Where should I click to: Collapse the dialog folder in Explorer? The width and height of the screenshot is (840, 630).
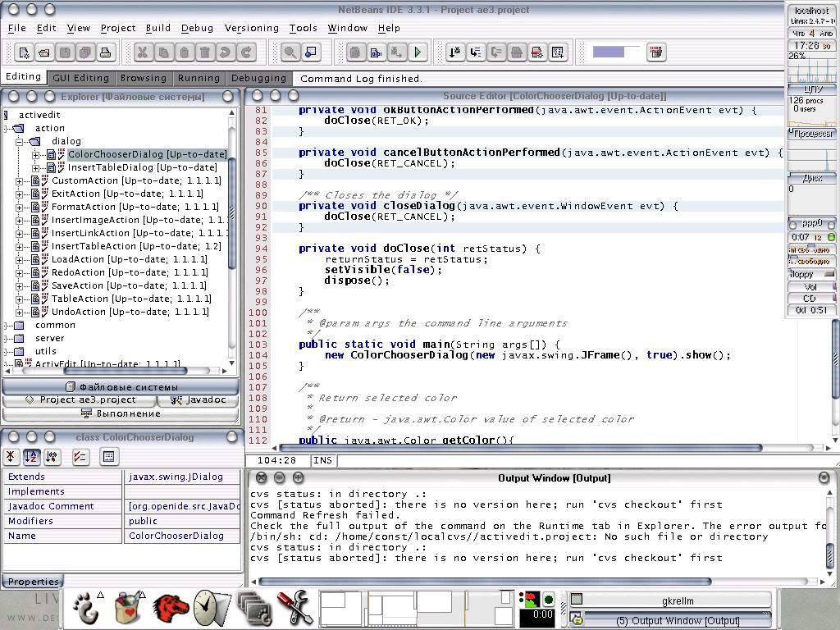20,141
